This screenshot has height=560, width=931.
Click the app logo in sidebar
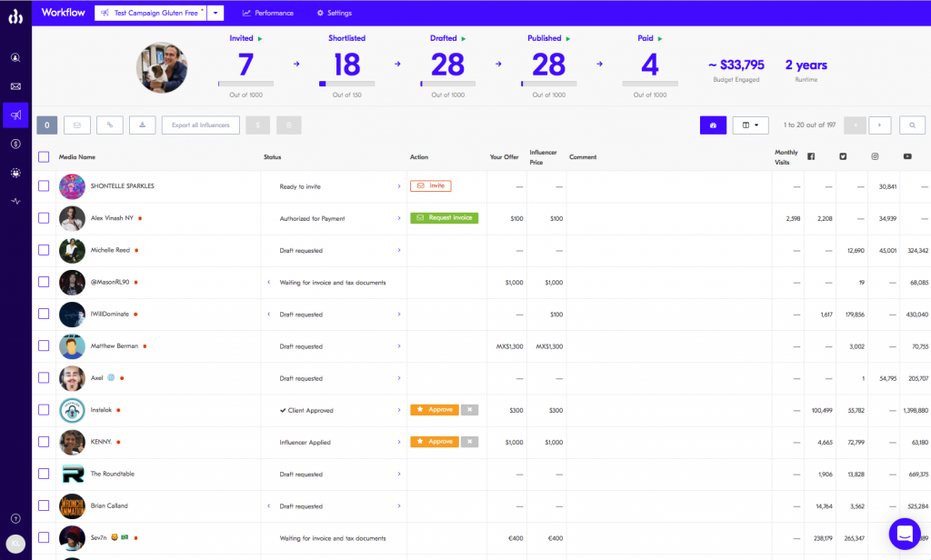point(15,16)
